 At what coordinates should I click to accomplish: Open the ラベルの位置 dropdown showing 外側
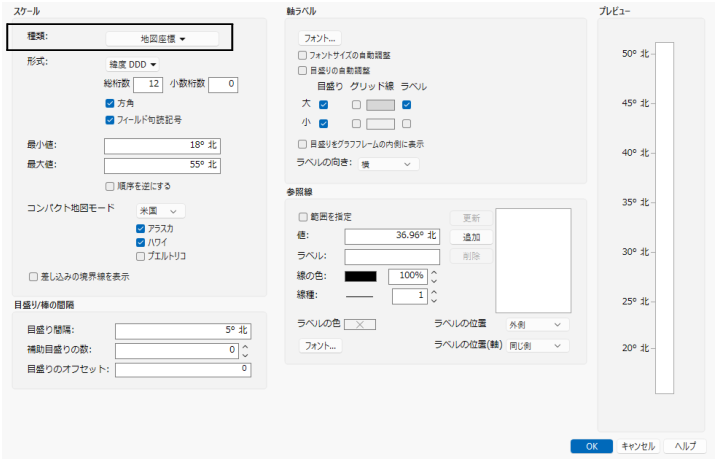pyautogui.click(x=537, y=325)
